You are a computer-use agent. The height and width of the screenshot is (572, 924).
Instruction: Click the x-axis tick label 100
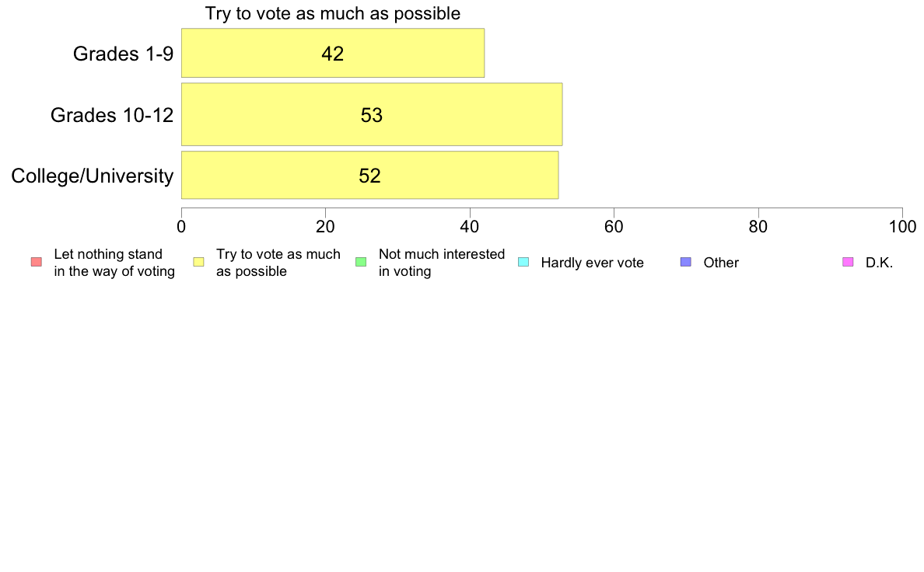(x=902, y=227)
